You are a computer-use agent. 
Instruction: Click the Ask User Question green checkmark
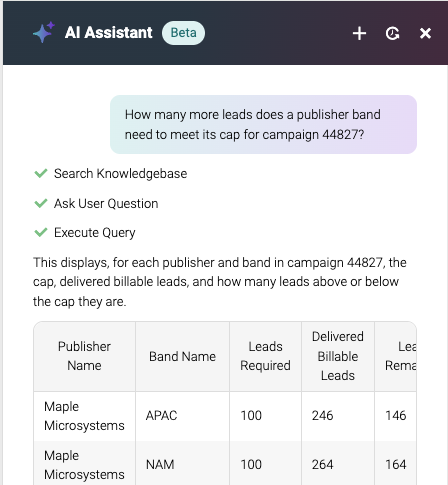pyautogui.click(x=41, y=203)
